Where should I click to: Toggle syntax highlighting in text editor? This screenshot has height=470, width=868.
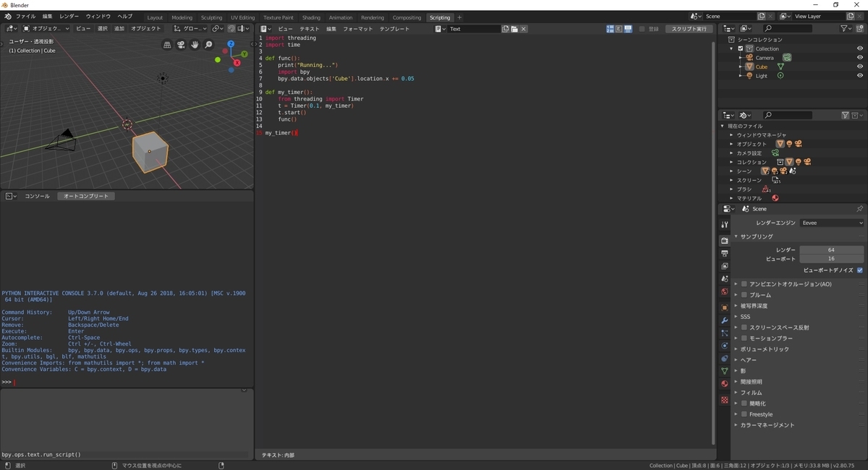coord(628,29)
